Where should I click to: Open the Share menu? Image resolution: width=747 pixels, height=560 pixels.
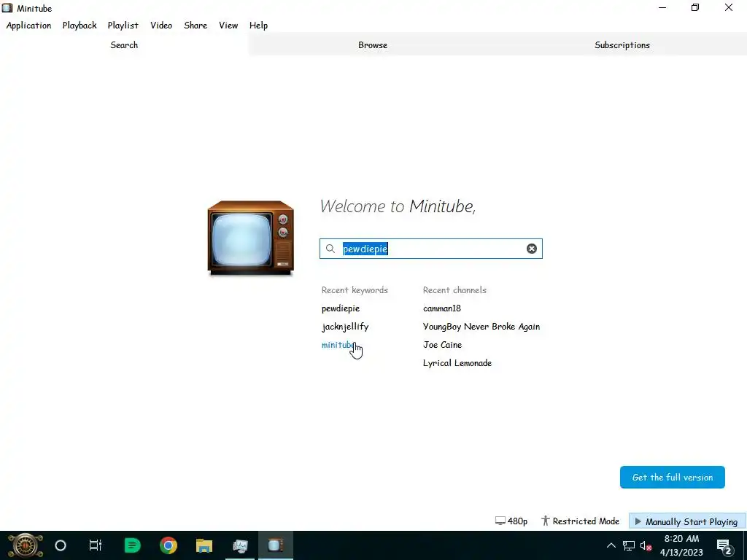[x=196, y=26]
